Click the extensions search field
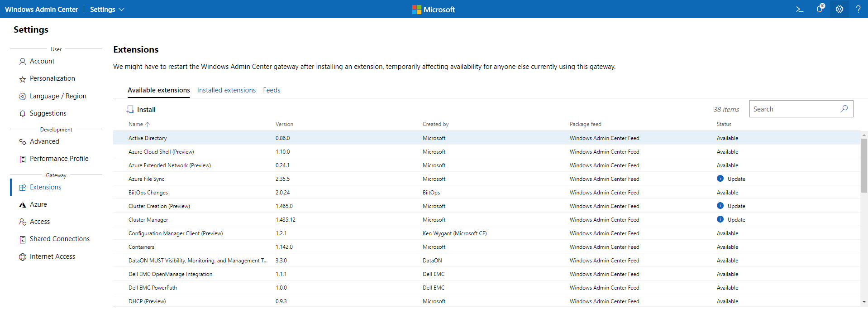 794,109
